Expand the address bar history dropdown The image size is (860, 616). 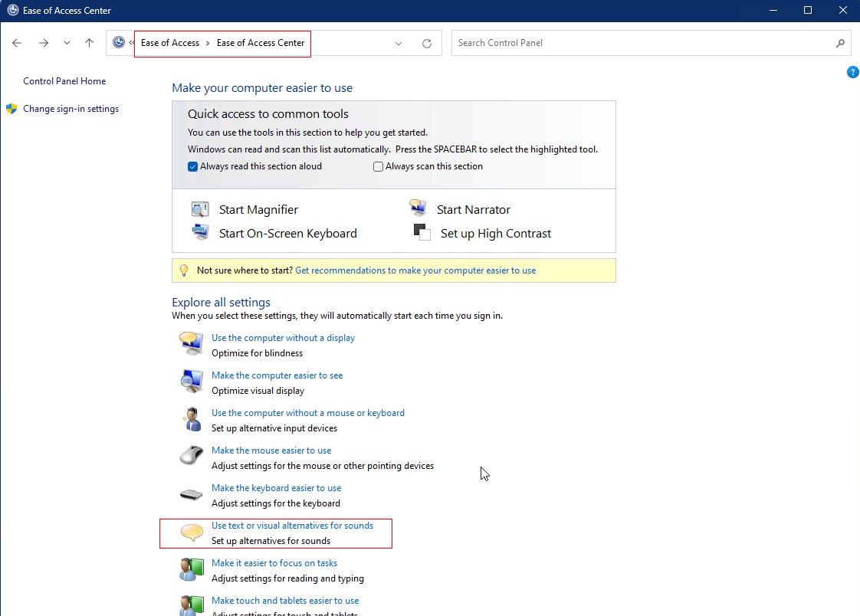click(x=399, y=44)
